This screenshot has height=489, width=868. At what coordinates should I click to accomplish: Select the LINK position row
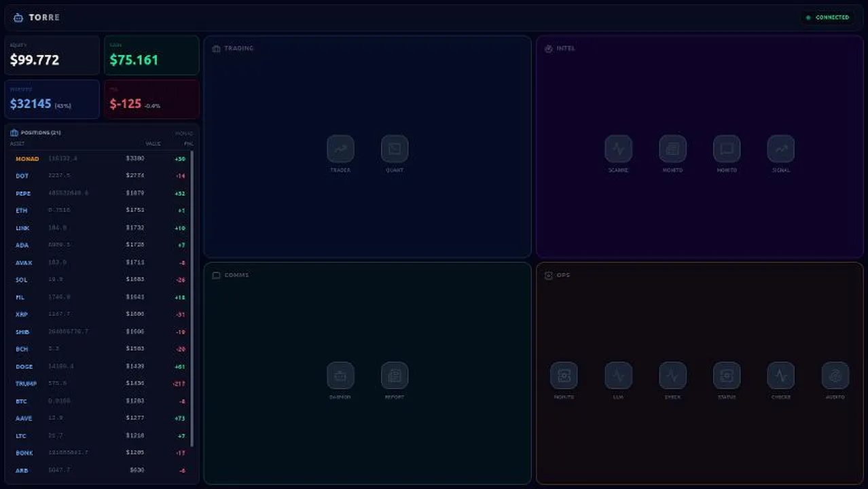point(101,228)
